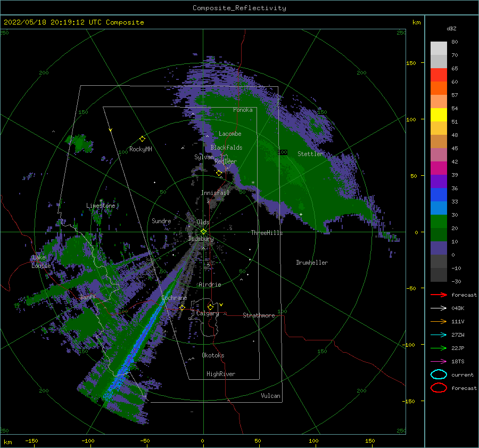Click the Lake Louise label
The width and height of the screenshot is (479, 448).
pyautogui.click(x=41, y=262)
